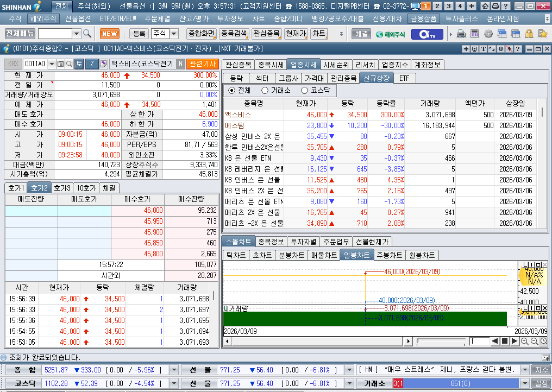Click the 등록 button in toolbar

point(139,34)
